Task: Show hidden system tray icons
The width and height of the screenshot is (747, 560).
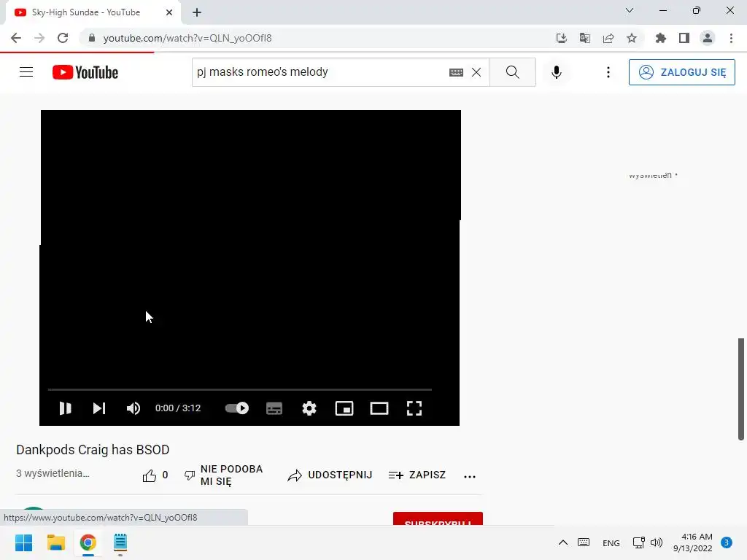Action: click(x=562, y=542)
